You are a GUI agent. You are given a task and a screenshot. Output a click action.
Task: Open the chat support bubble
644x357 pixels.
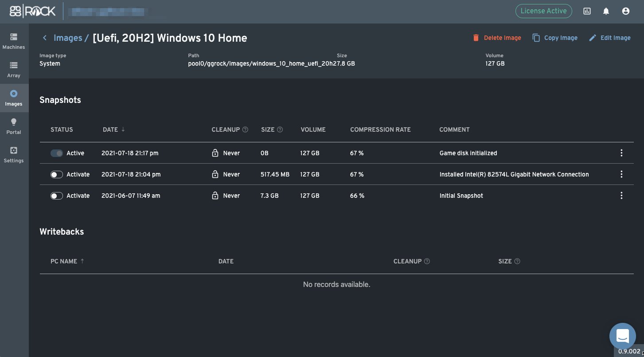623,336
